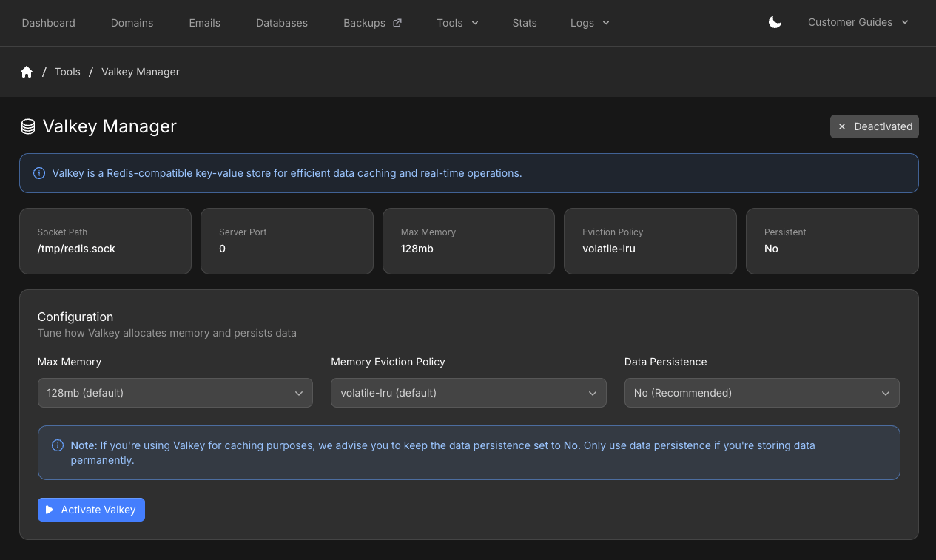Open the Backups menu item
This screenshot has width=936, height=560.
coord(372,23)
